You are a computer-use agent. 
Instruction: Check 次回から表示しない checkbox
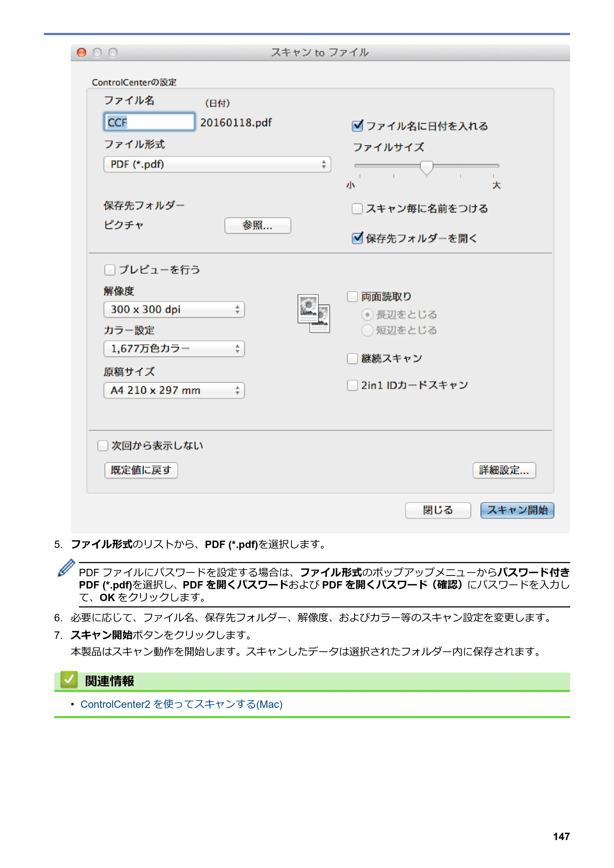[103, 446]
